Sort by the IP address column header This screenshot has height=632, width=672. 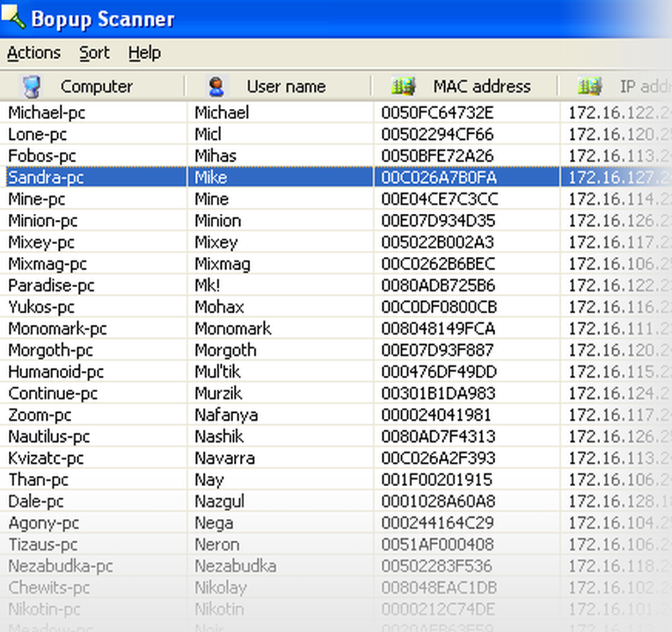click(x=616, y=87)
